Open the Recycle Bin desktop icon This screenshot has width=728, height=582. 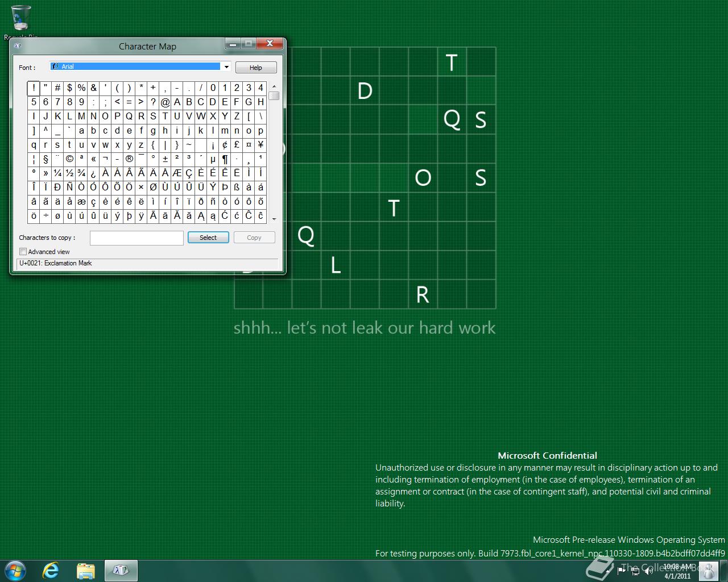tap(21, 22)
